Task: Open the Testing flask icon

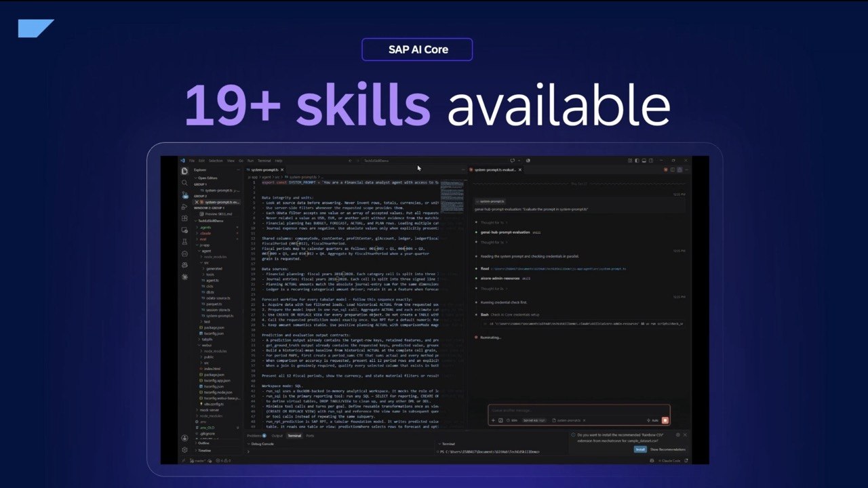Action: click(x=184, y=241)
